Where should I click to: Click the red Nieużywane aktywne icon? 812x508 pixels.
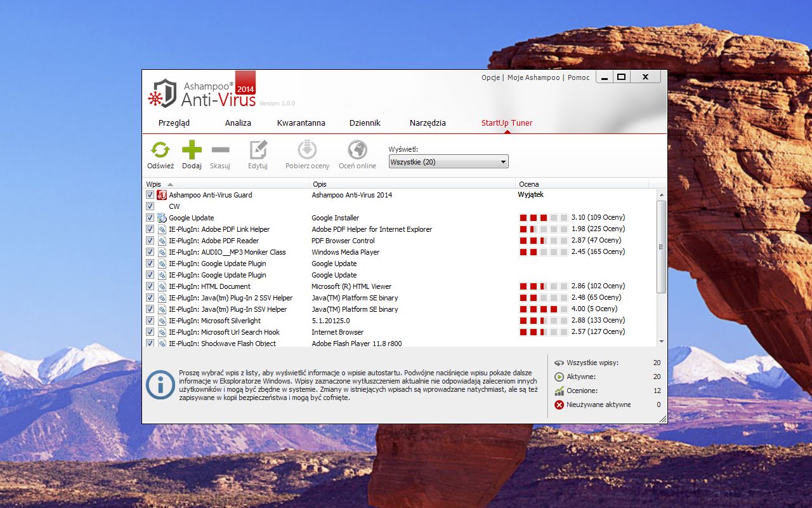(559, 404)
